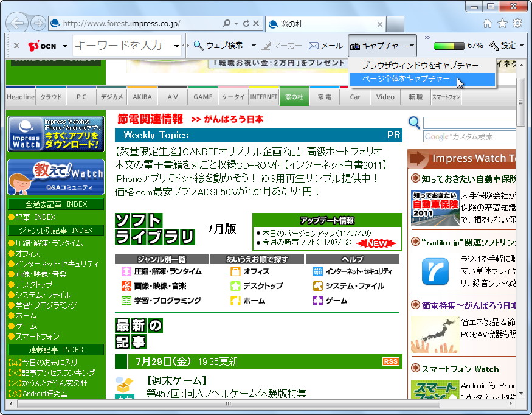Open browser tools with the gear icon

click(x=517, y=23)
